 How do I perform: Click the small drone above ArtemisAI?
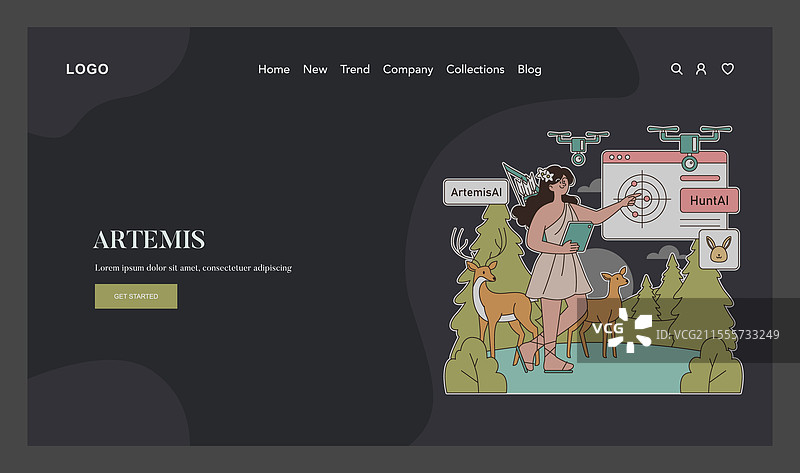(578, 146)
